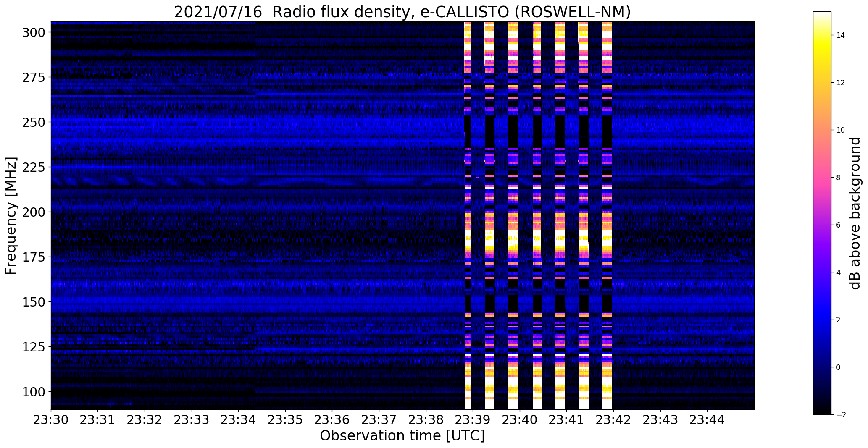Click the 23:44 time tick label

click(x=708, y=420)
